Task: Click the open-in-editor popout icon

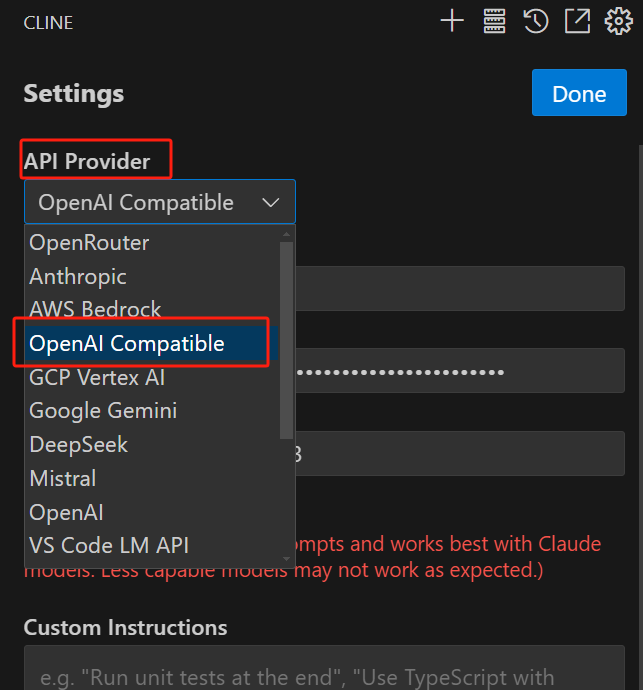Action: (577, 21)
